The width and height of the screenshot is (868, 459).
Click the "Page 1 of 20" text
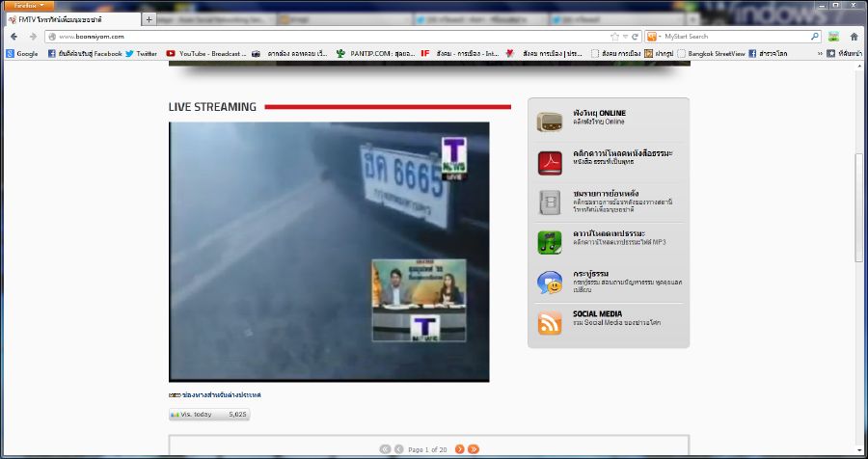(x=427, y=449)
